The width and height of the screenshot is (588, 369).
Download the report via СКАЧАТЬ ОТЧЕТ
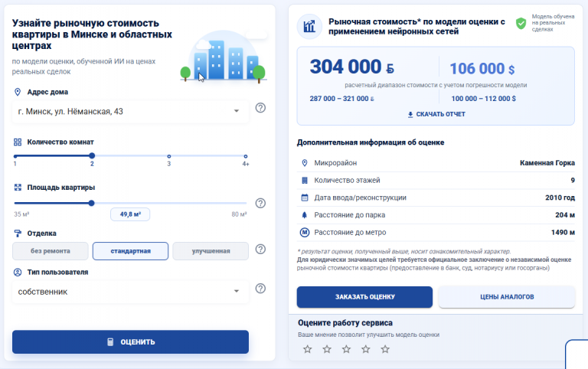[x=436, y=114]
